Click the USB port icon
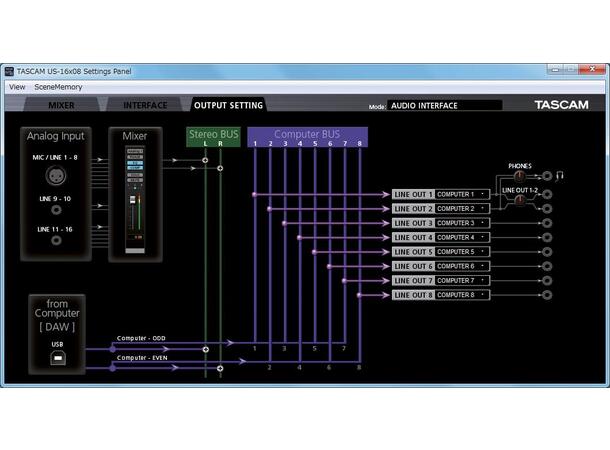 (58, 358)
